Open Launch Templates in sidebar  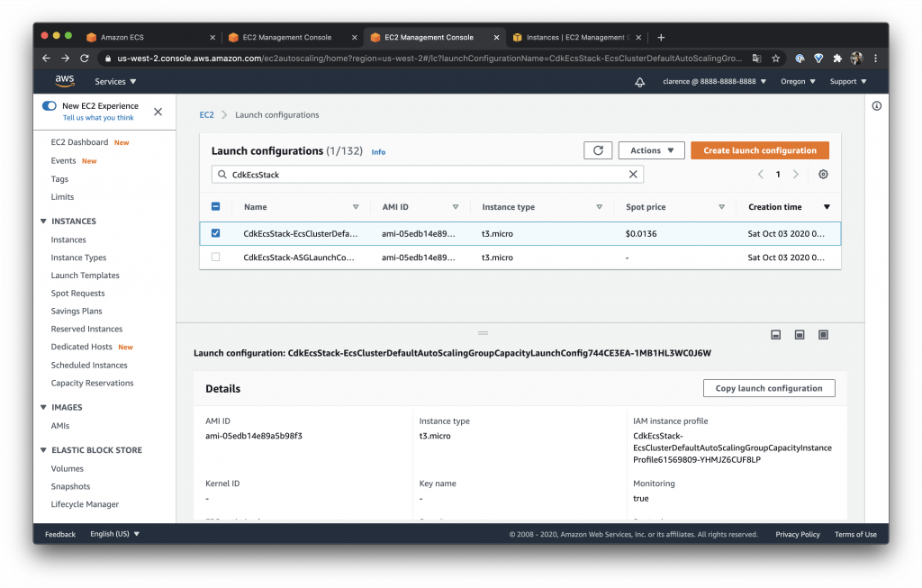(x=85, y=276)
